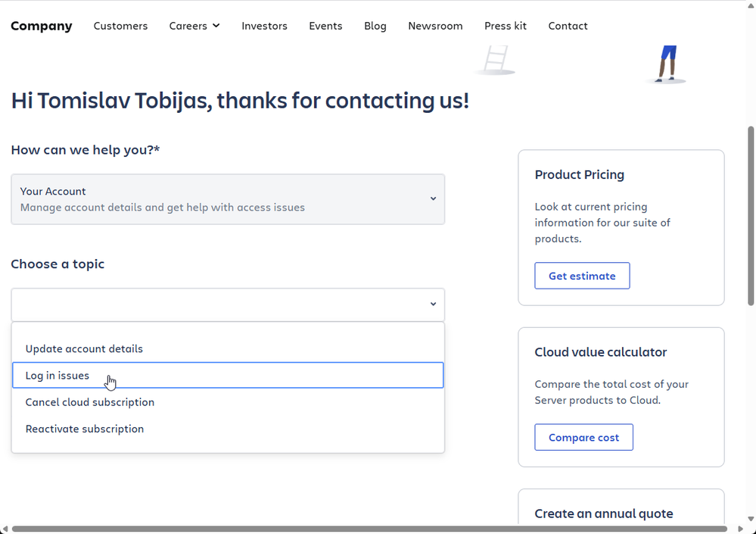Screen dimensions: 756x534
Task: Click the Press kit link
Action: point(506,26)
